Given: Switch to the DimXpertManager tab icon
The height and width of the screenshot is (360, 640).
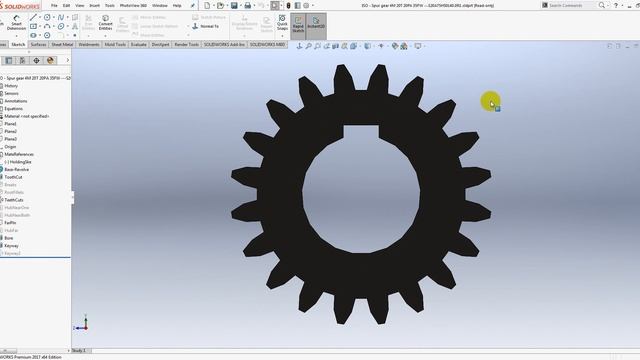Looking at the screenshot, I should pos(36,60).
